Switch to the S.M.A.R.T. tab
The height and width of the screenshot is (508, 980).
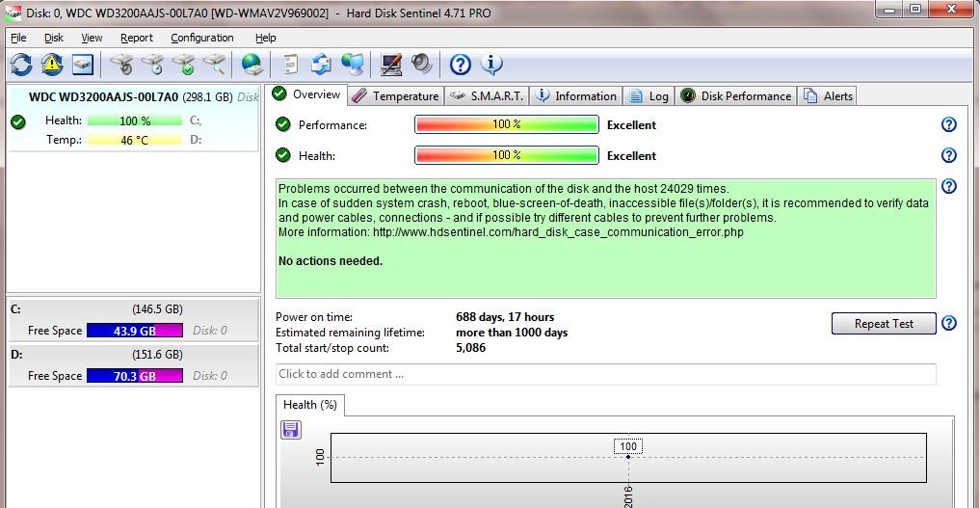(487, 96)
